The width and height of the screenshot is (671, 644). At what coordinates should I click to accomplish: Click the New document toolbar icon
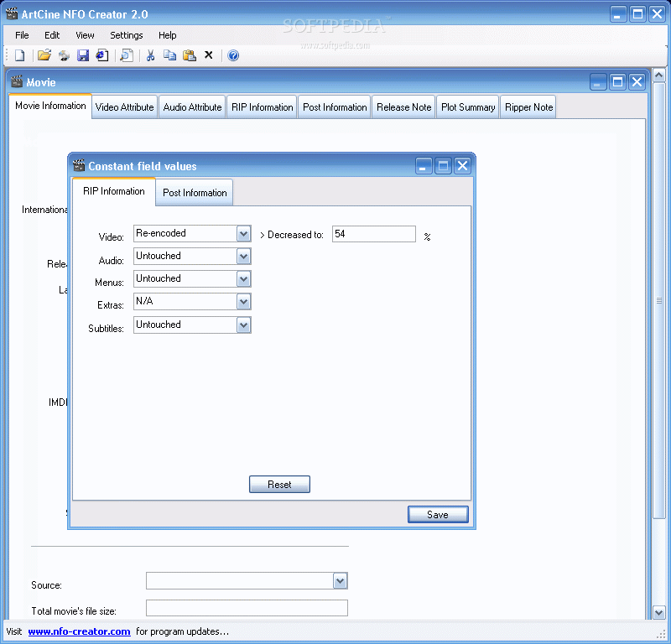coord(20,55)
